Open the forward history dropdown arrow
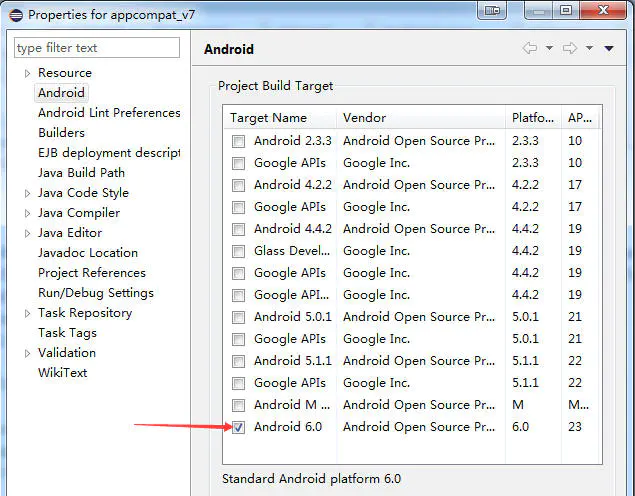Screen dimensions: 635x496 click(589, 48)
